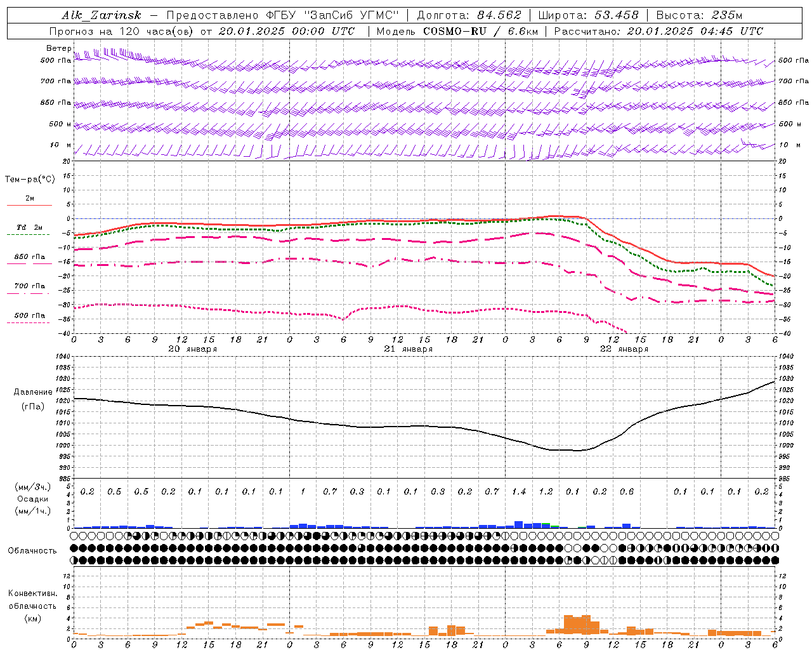812x650 pixels.
Task: Click the red 2м temperature legend line
Action: [29, 205]
